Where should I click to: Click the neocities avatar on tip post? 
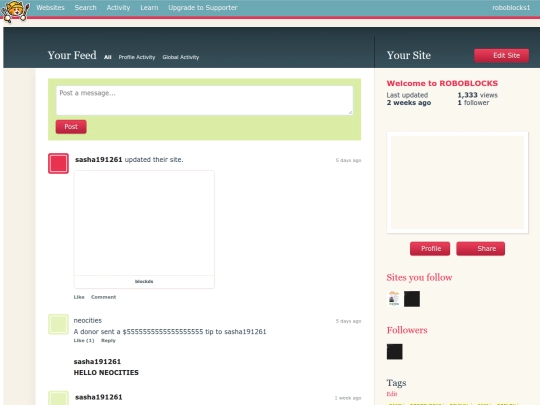tap(58, 324)
